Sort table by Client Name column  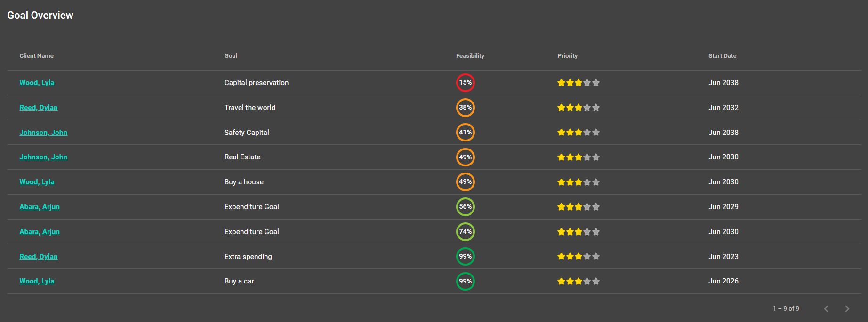[36, 55]
